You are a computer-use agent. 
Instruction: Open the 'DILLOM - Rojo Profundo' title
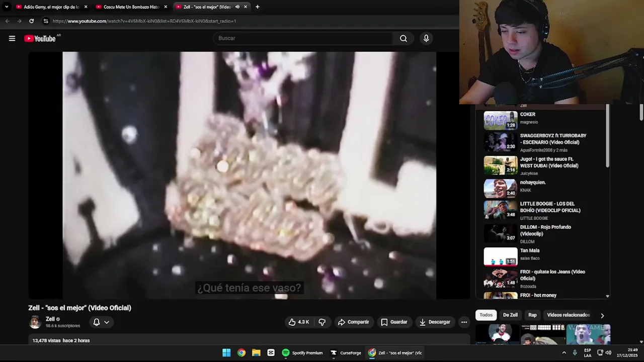coord(545,230)
